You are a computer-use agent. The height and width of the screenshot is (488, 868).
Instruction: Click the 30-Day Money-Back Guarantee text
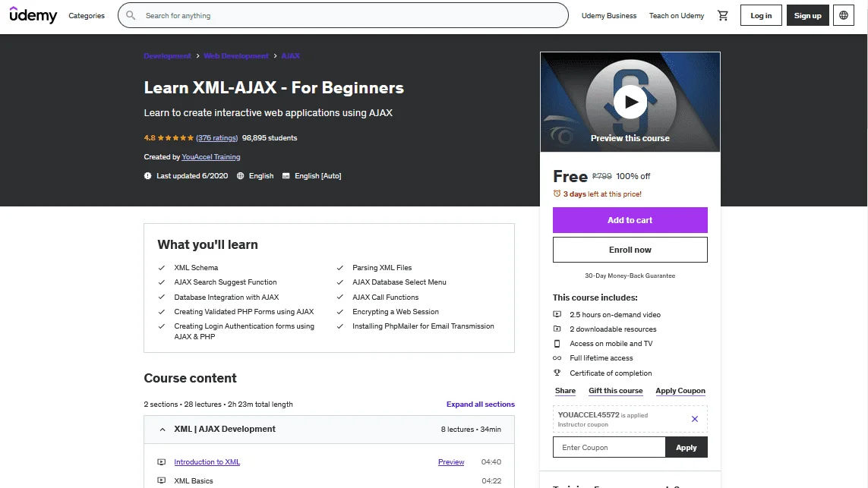[x=630, y=275]
